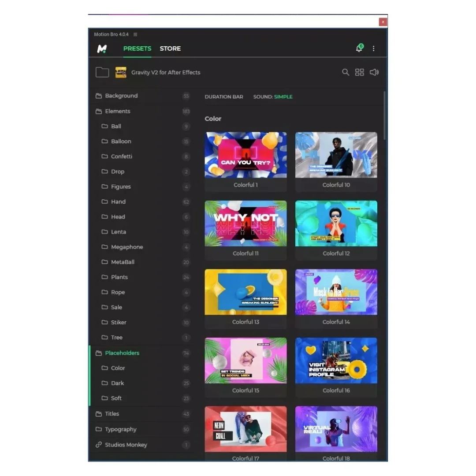Change SOUND mode from SIMPLE
Image resolution: width=476 pixels, height=476 pixels.
(273, 97)
